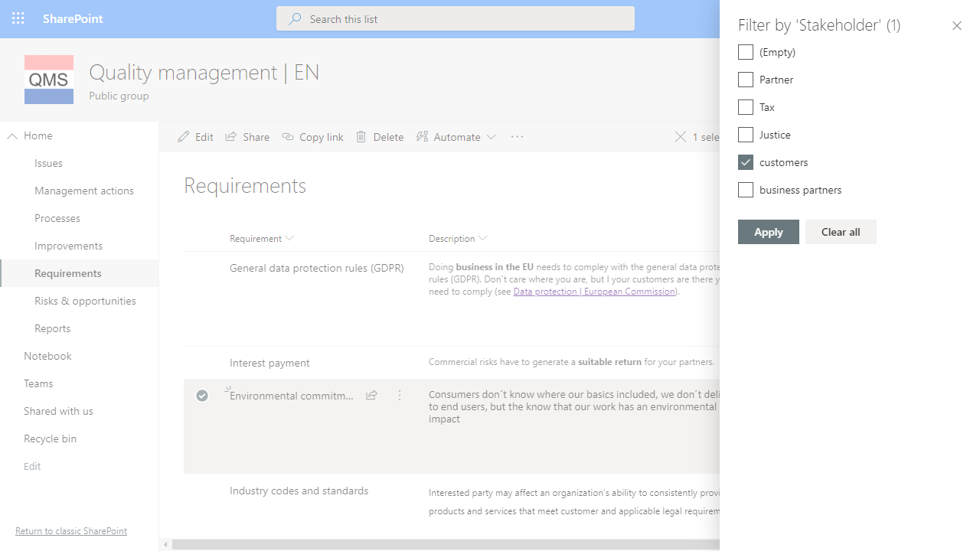Image resolution: width=980 pixels, height=551 pixels.
Task: Apply the stakeholder filter
Action: pyautogui.click(x=768, y=231)
